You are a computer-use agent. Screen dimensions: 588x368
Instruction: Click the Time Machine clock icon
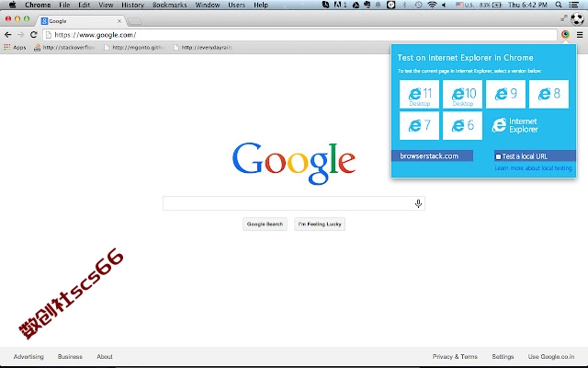(x=418, y=5)
